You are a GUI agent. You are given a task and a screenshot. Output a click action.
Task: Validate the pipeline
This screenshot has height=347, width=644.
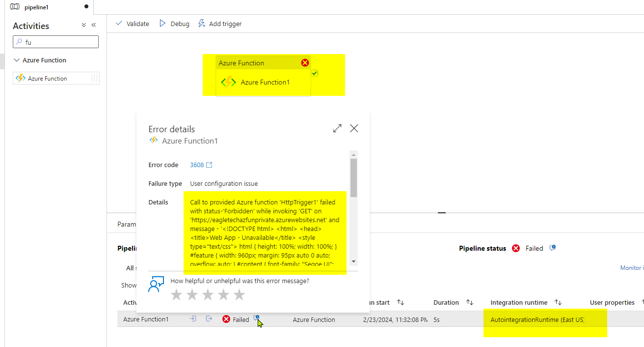coord(132,24)
